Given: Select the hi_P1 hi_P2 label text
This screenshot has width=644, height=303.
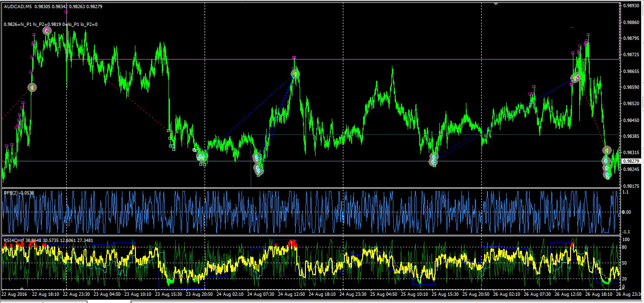Looking at the screenshot, I should tap(51, 24).
